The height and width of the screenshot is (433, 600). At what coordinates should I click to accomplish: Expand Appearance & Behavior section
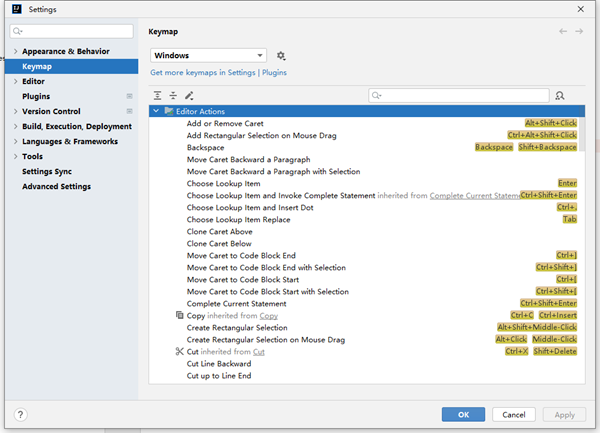[16, 51]
